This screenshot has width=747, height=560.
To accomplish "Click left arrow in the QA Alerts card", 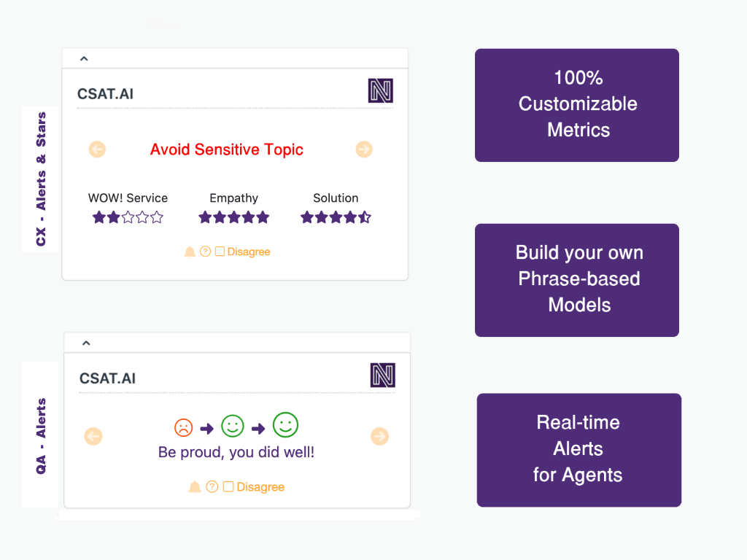I will pos(93,436).
